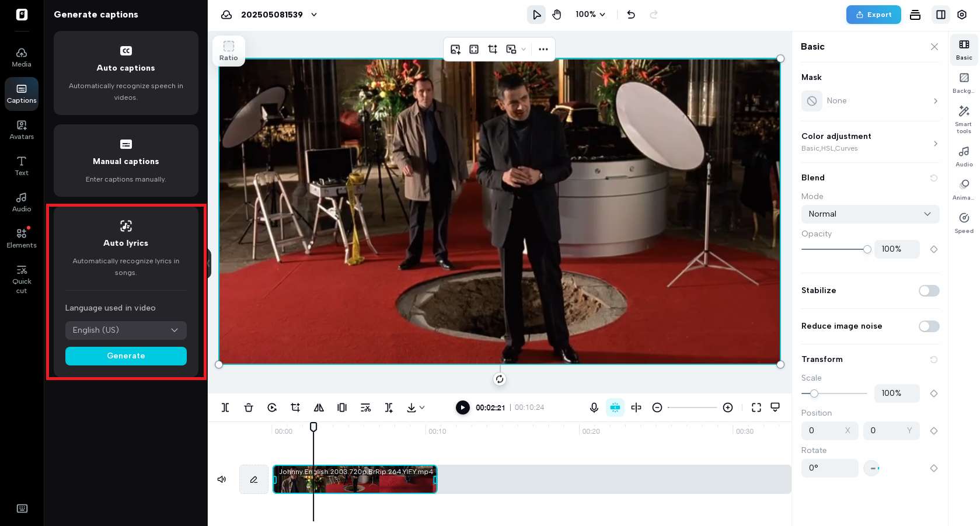
Task: Open the Media panel in the sidebar
Action: (x=22, y=57)
